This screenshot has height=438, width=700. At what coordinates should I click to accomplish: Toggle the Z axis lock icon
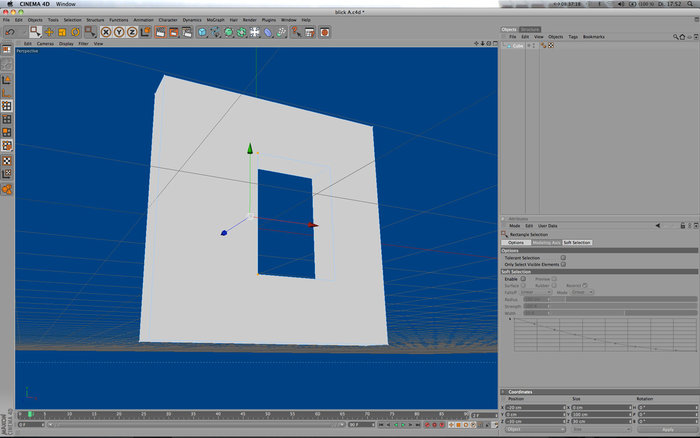[x=132, y=32]
